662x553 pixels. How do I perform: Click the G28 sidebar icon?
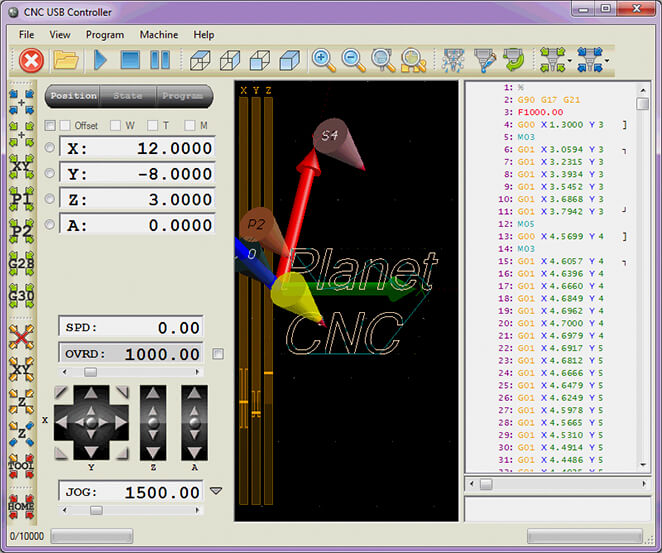pyautogui.click(x=22, y=263)
